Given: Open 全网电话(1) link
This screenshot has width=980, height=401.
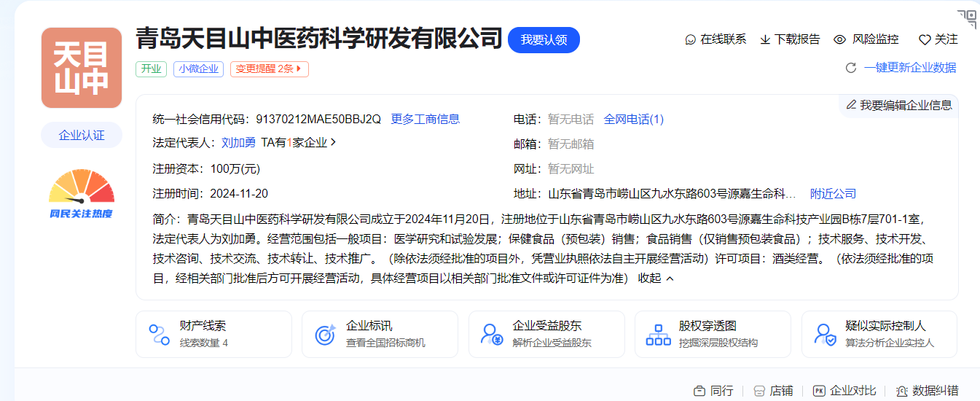Looking at the screenshot, I should (634, 119).
